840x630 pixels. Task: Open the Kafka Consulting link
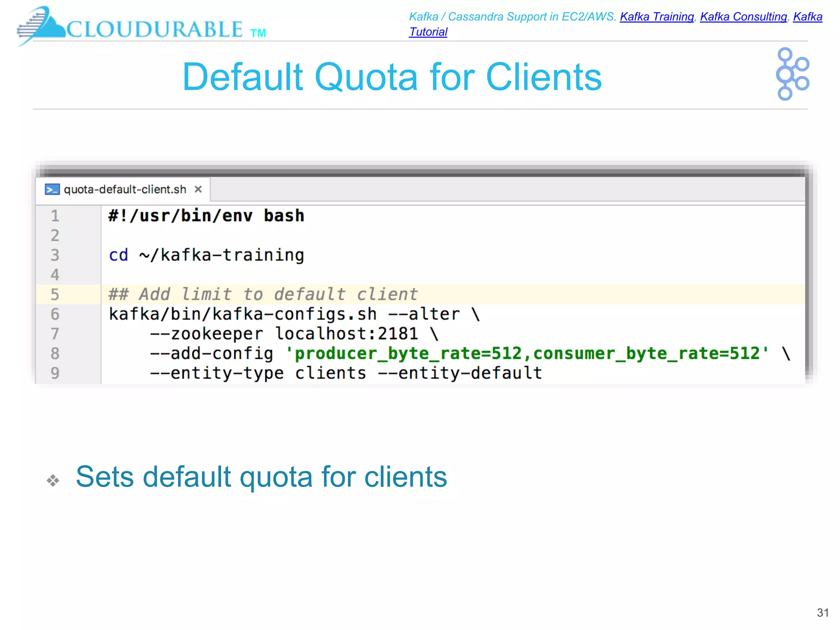[x=743, y=17]
